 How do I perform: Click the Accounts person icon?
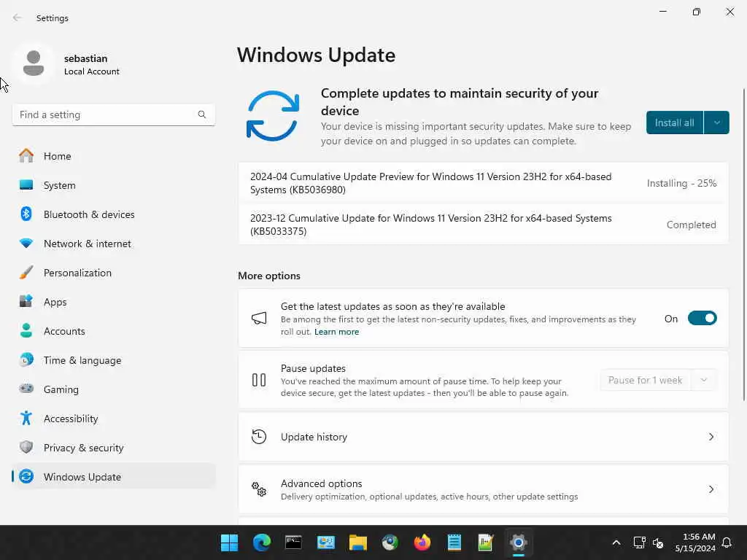[26, 330]
